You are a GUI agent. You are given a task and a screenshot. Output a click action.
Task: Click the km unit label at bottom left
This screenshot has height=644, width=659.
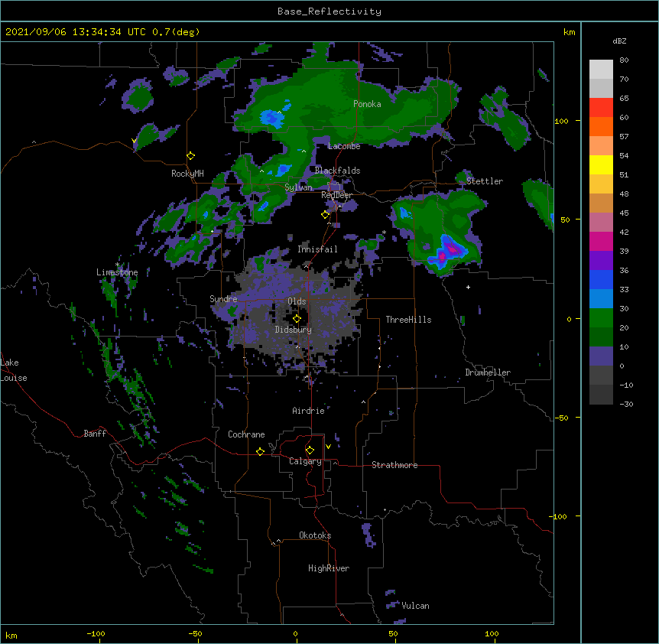11,635
